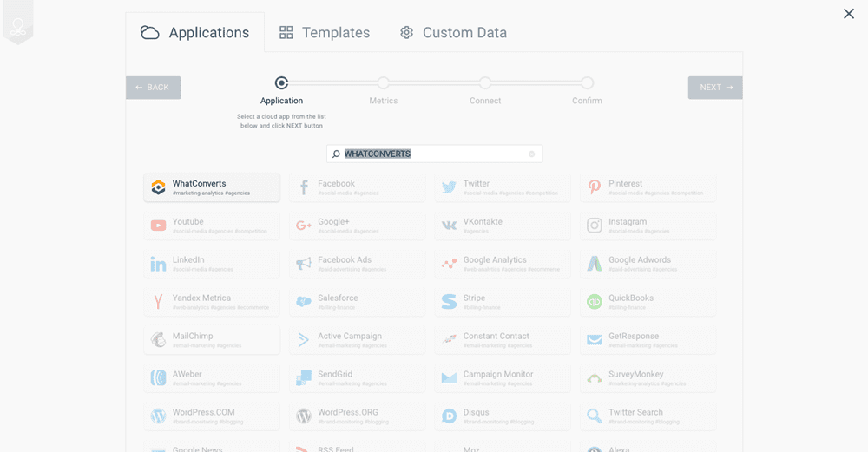Click the LinkedIn logo icon
868x452 pixels.
pos(158,264)
